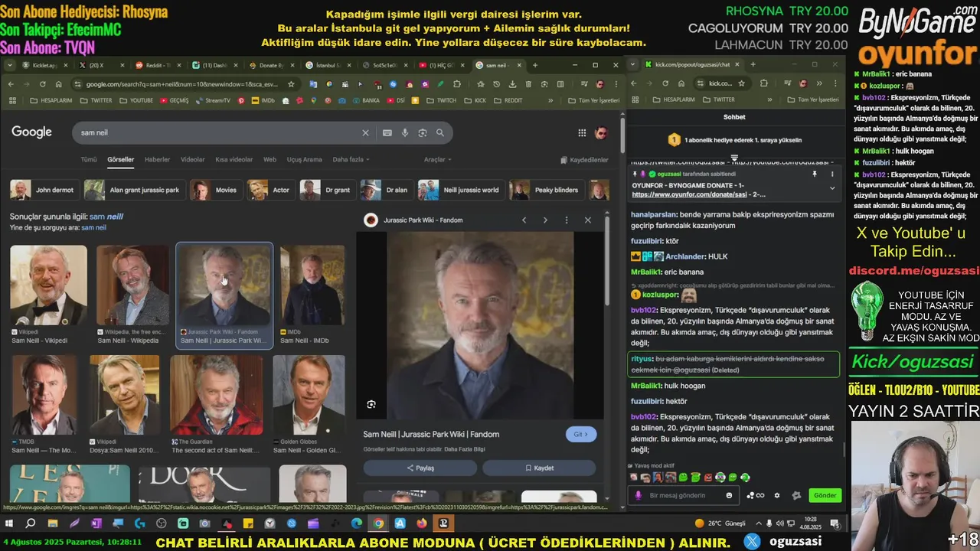Open Google Lens image search
The image size is (980, 551).
pyautogui.click(x=423, y=132)
